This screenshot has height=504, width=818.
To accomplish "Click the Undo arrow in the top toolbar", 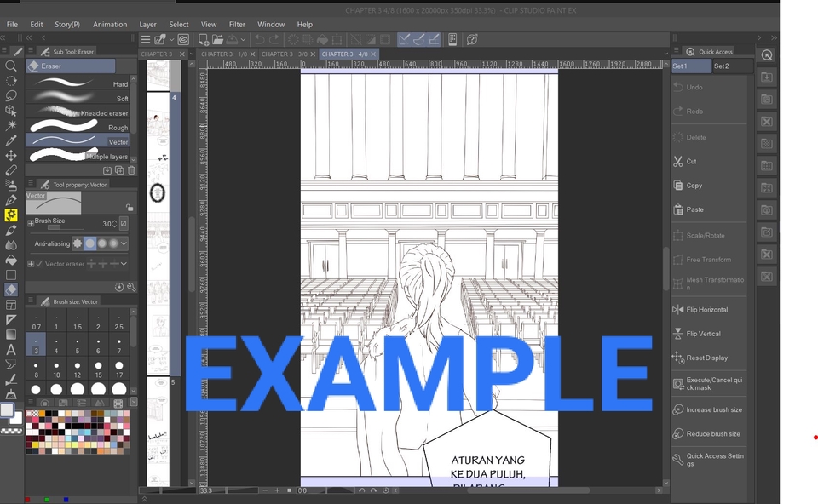I will pyautogui.click(x=259, y=39).
